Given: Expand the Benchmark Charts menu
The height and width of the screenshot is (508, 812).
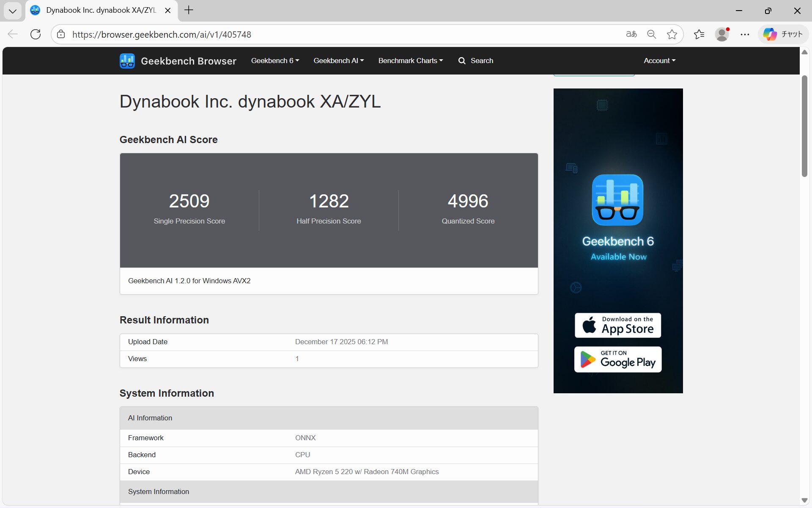Looking at the screenshot, I should tap(410, 61).
